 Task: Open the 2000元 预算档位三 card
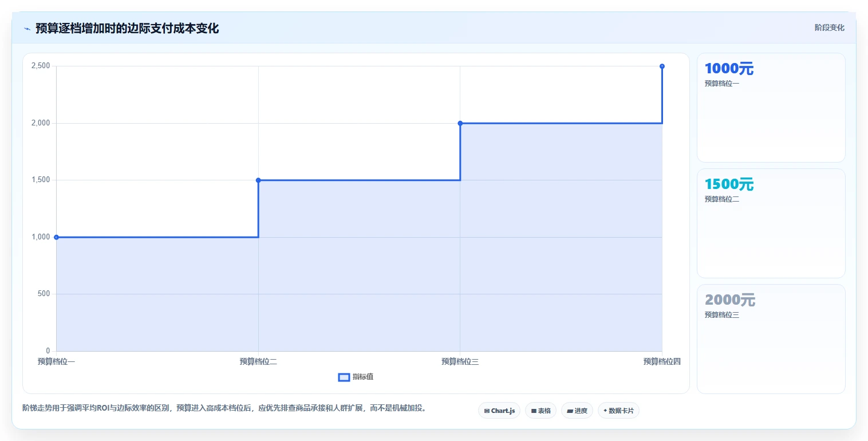coord(771,339)
